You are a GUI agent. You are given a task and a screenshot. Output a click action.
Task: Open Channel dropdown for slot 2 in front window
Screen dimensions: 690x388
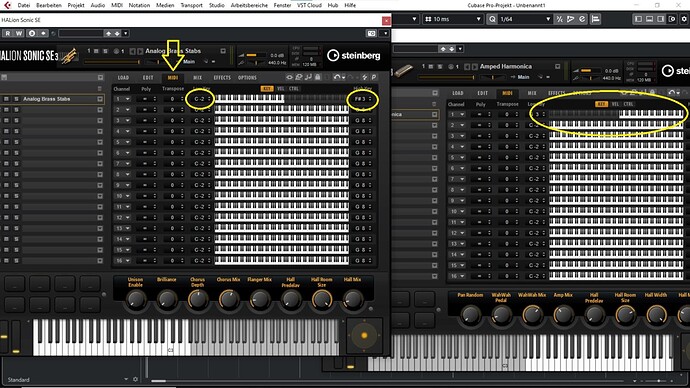122,110
